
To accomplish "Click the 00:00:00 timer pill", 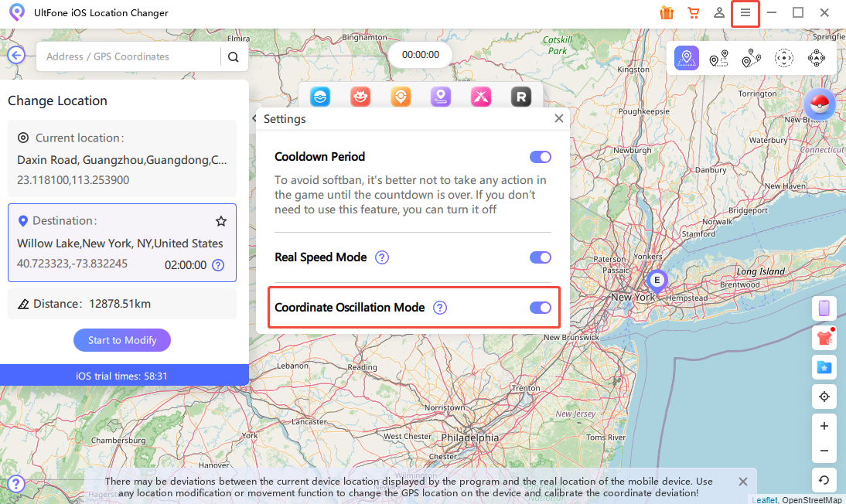I will [x=421, y=55].
